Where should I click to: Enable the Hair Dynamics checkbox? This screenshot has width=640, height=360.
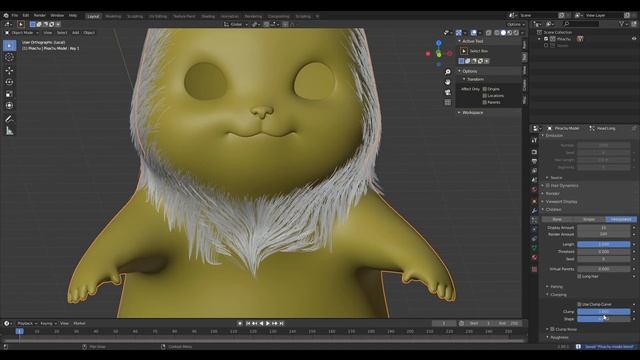pos(548,186)
